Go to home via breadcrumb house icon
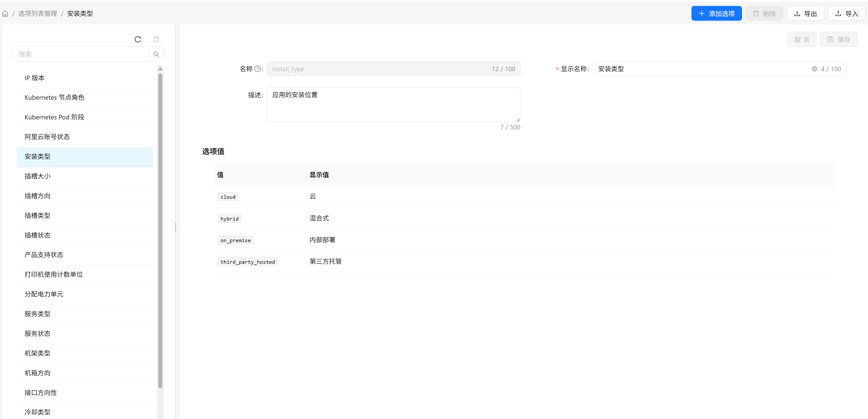The width and height of the screenshot is (868, 419). 5,14
